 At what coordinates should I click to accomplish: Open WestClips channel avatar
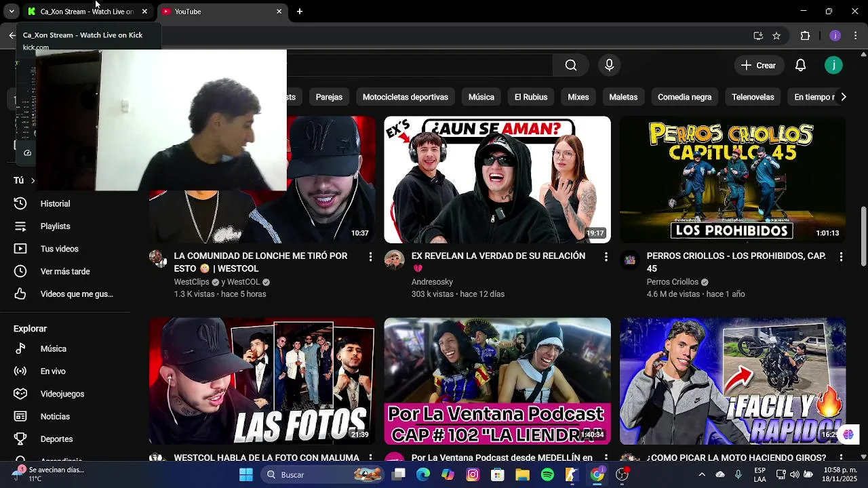(158, 259)
